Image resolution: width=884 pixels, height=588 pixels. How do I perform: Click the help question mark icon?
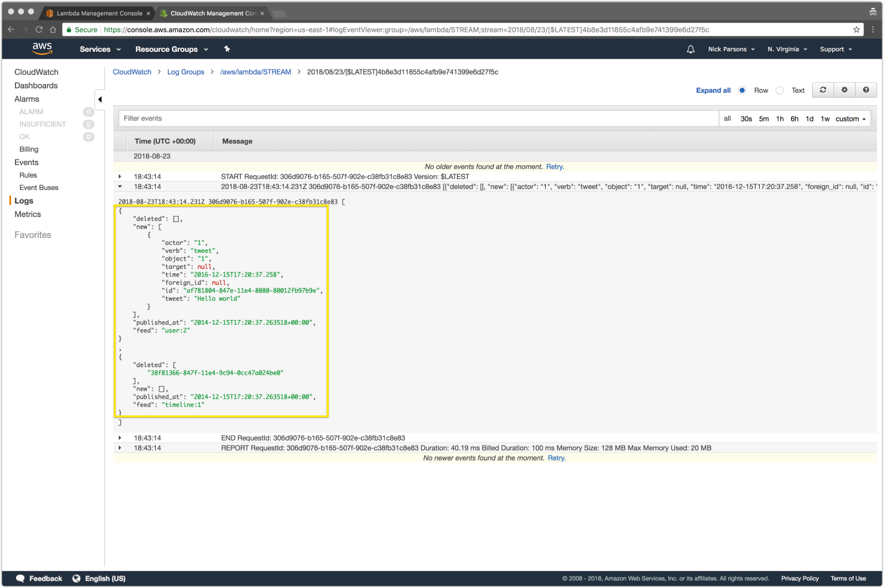coord(866,90)
